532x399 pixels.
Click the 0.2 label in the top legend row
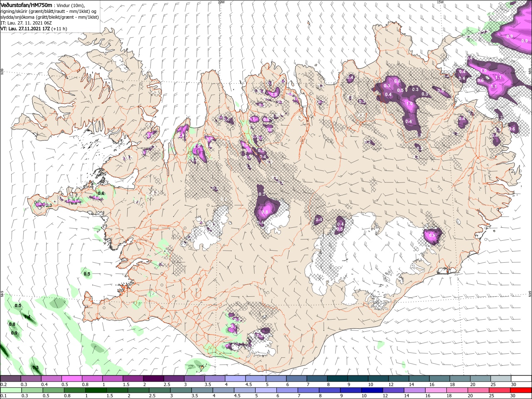tap(3, 384)
